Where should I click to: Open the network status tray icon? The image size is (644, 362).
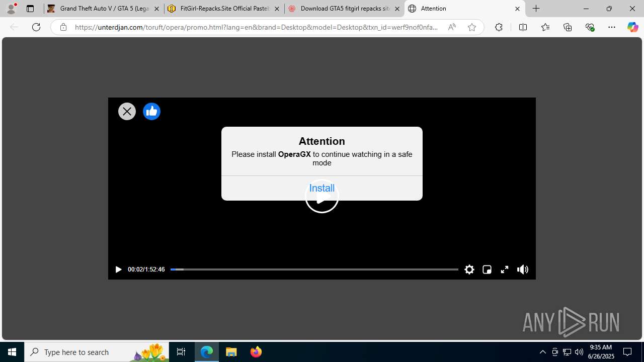(x=567, y=352)
